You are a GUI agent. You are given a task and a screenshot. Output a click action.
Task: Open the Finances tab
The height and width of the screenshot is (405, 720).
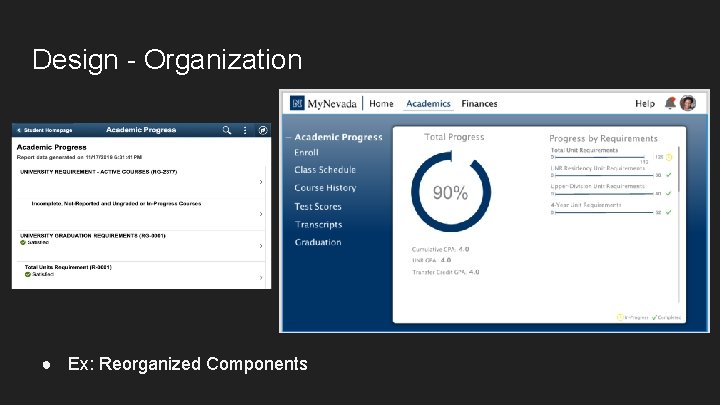[479, 104]
